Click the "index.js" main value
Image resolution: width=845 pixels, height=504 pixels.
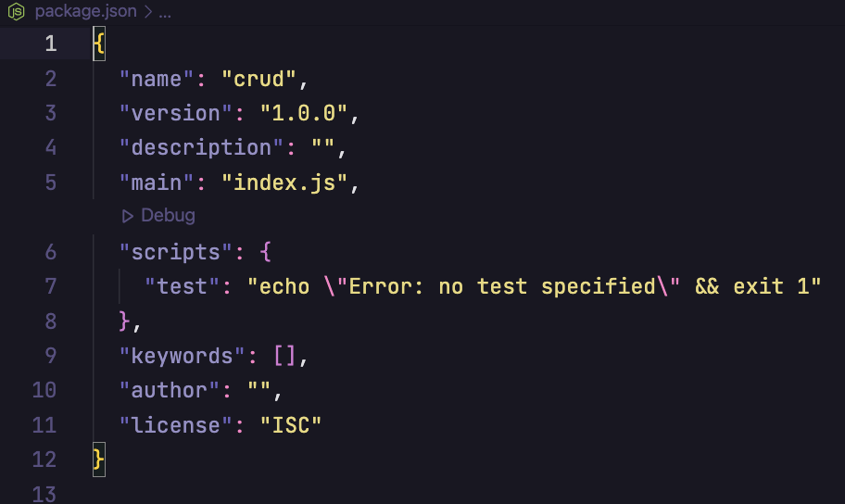[x=284, y=183]
